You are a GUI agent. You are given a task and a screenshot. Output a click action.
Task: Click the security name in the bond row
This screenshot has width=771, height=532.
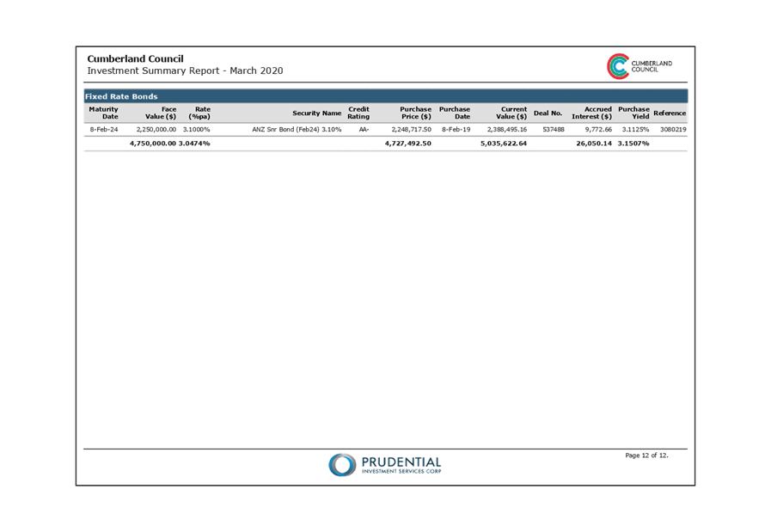297,130
